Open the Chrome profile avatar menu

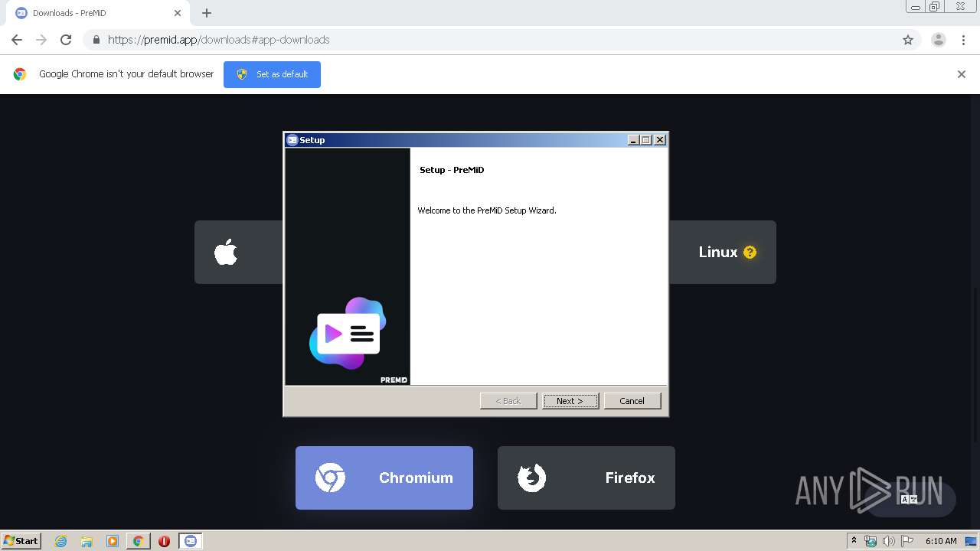[x=939, y=40]
